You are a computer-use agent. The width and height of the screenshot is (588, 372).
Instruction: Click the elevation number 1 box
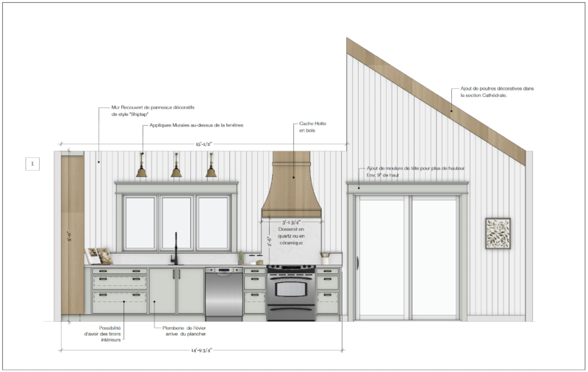pyautogui.click(x=32, y=164)
